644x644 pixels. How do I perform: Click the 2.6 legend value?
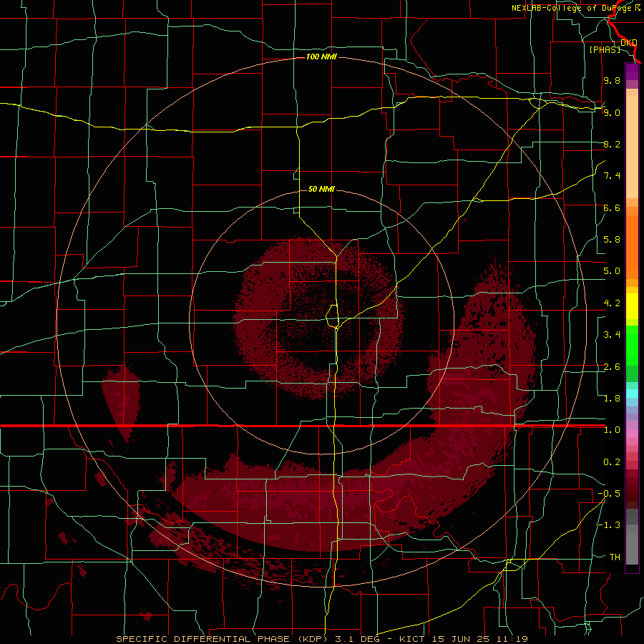click(612, 367)
